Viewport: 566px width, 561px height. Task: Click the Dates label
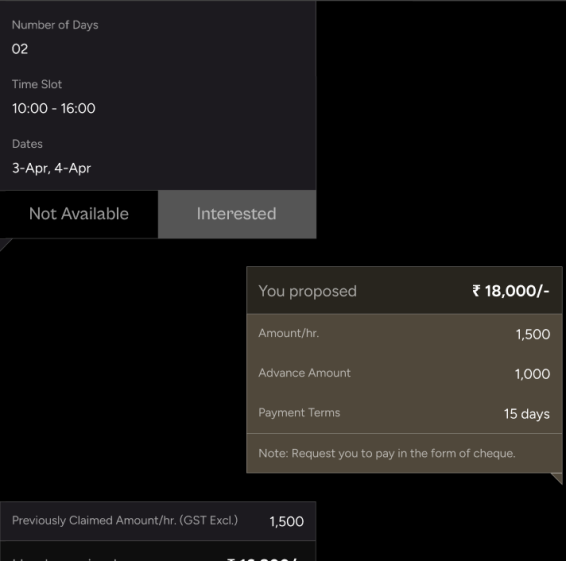(x=27, y=144)
